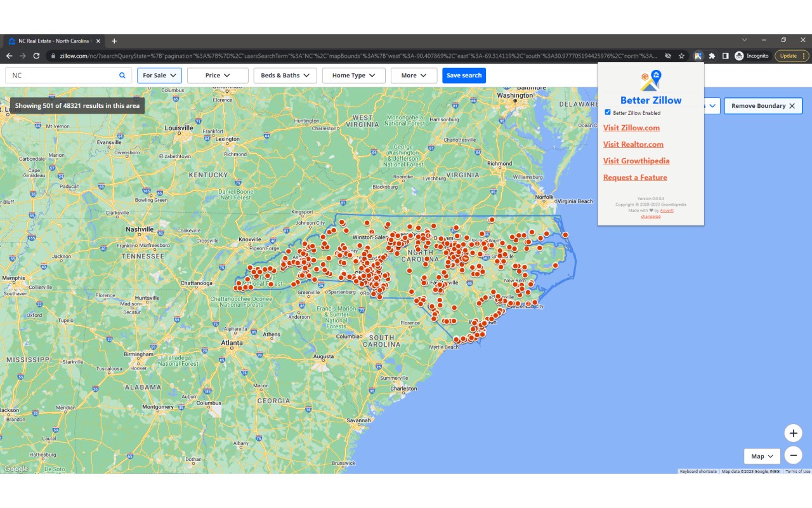Click the site lock icon in address bar
The width and height of the screenshot is (812, 508).
click(x=54, y=56)
